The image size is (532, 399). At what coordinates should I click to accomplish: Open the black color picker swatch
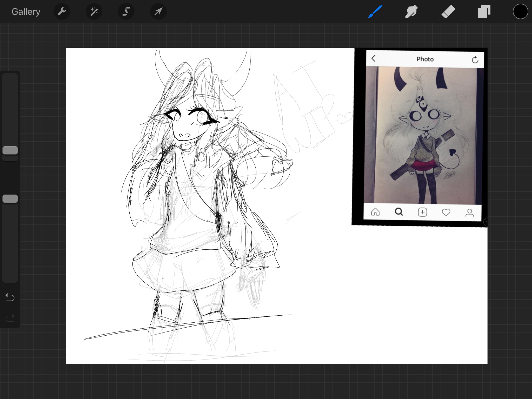520,12
